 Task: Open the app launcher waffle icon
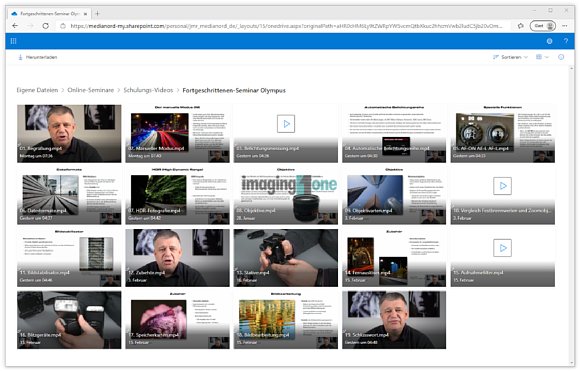(x=13, y=41)
